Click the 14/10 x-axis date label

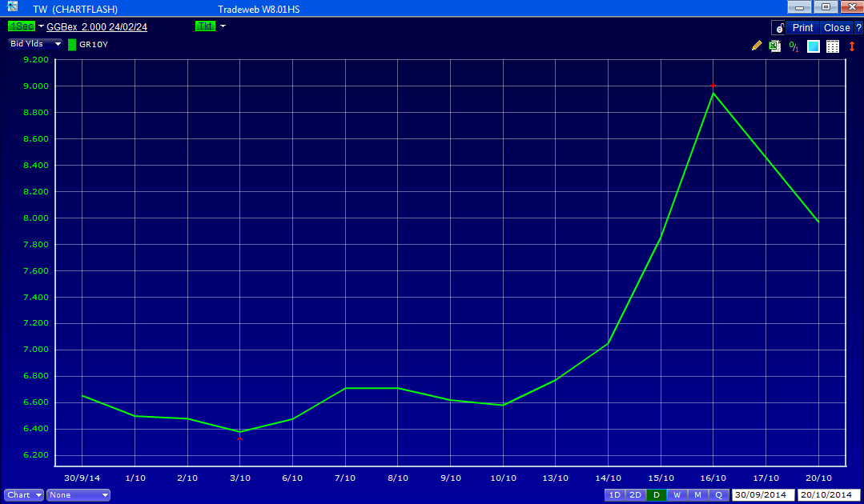click(x=608, y=478)
